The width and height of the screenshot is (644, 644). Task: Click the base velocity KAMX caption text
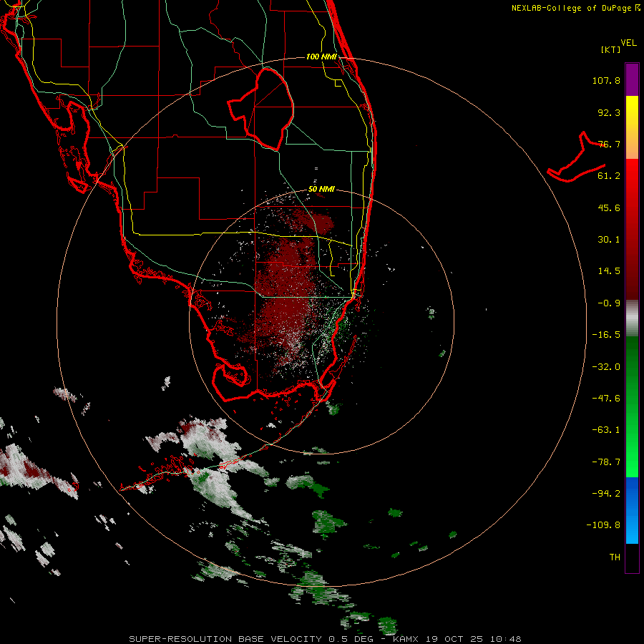tap(325, 639)
